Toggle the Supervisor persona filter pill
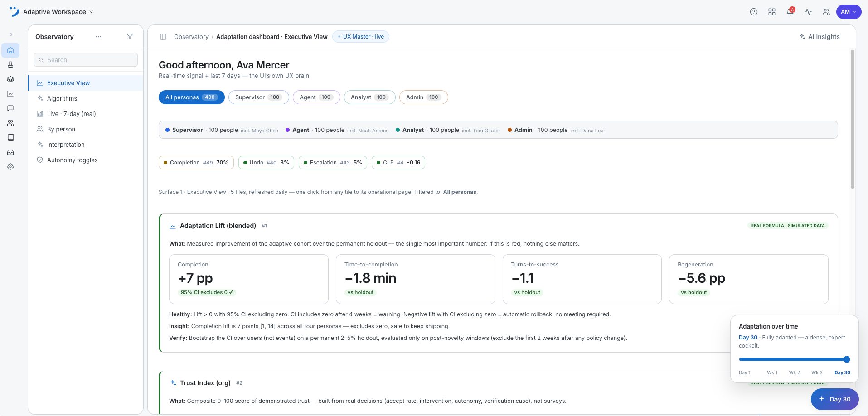 [259, 97]
